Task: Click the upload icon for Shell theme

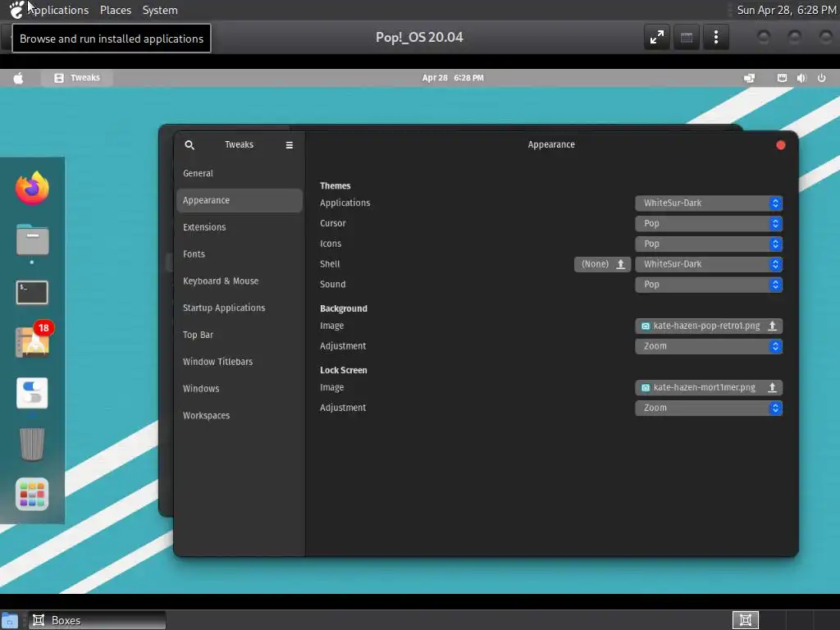Action: pos(620,264)
